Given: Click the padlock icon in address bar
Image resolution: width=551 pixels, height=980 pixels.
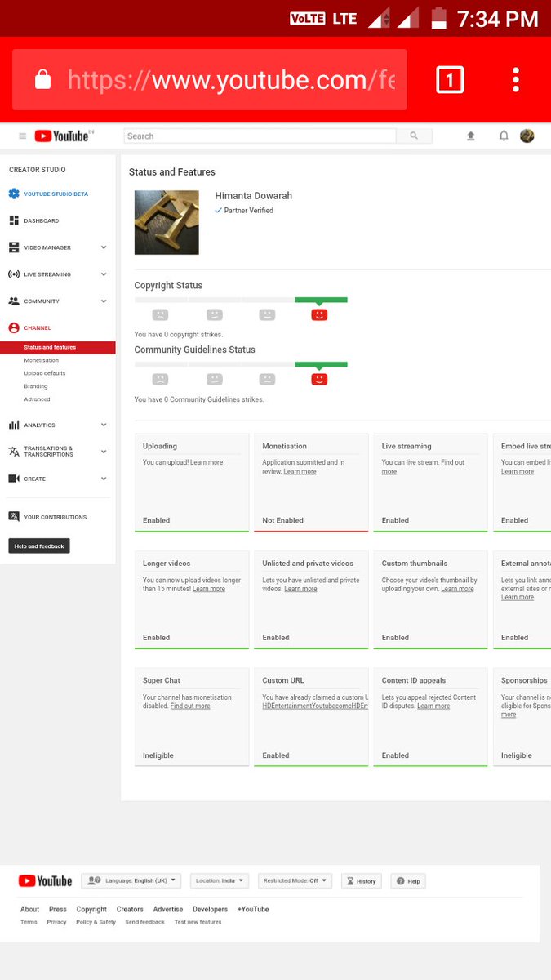Looking at the screenshot, I should point(42,80).
